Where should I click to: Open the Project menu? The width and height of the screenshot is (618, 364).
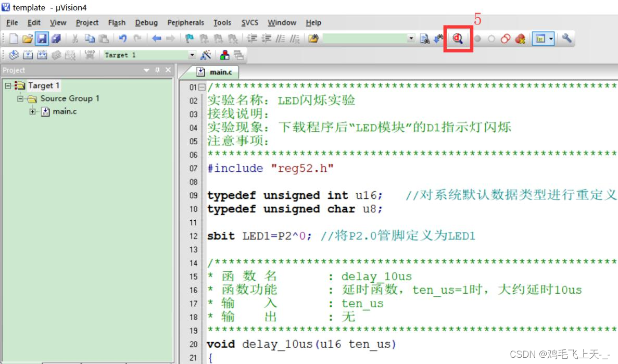click(87, 22)
